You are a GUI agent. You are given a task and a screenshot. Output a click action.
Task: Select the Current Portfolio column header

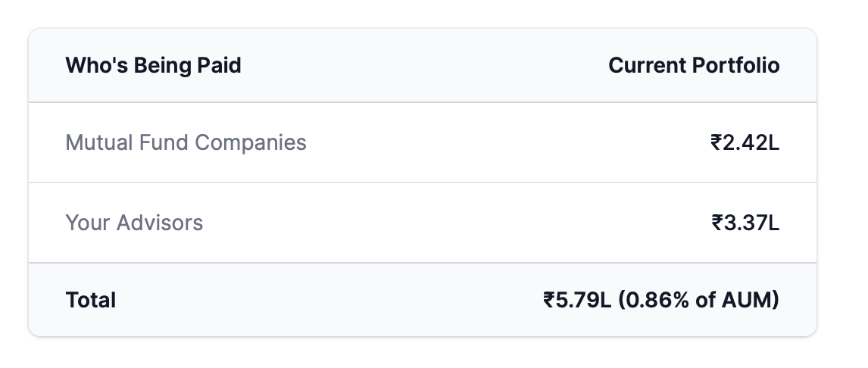[x=694, y=65]
